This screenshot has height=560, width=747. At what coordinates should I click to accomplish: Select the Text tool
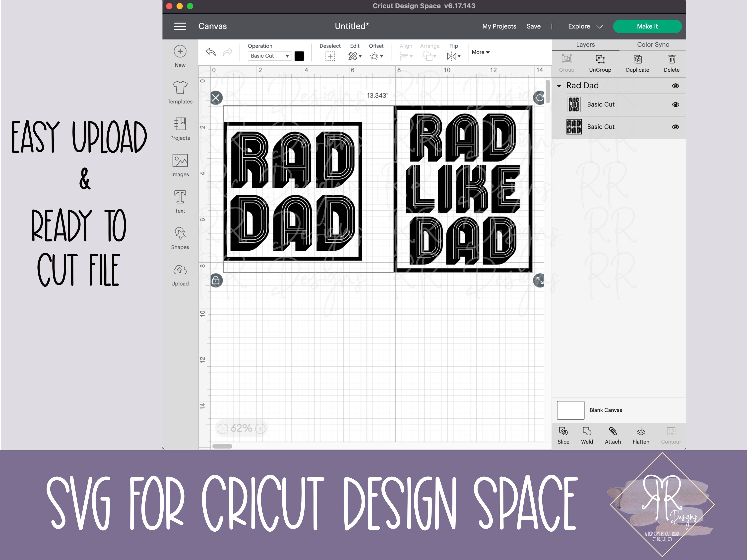tap(180, 201)
